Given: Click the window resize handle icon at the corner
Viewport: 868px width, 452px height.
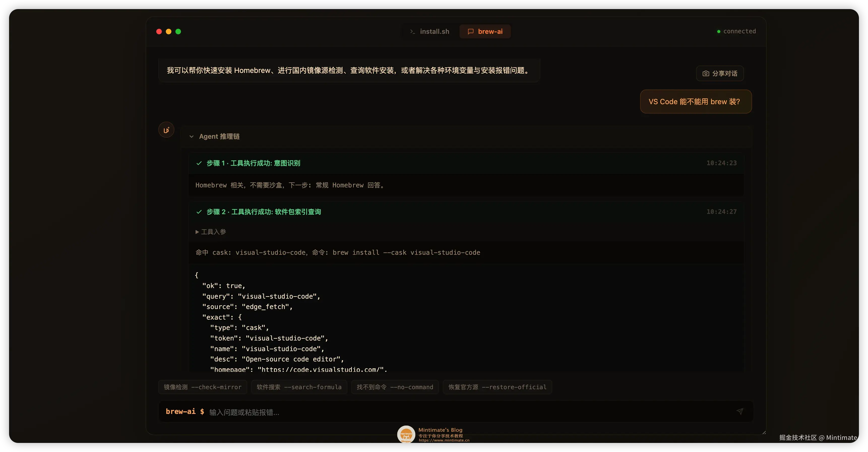Looking at the screenshot, I should [764, 432].
